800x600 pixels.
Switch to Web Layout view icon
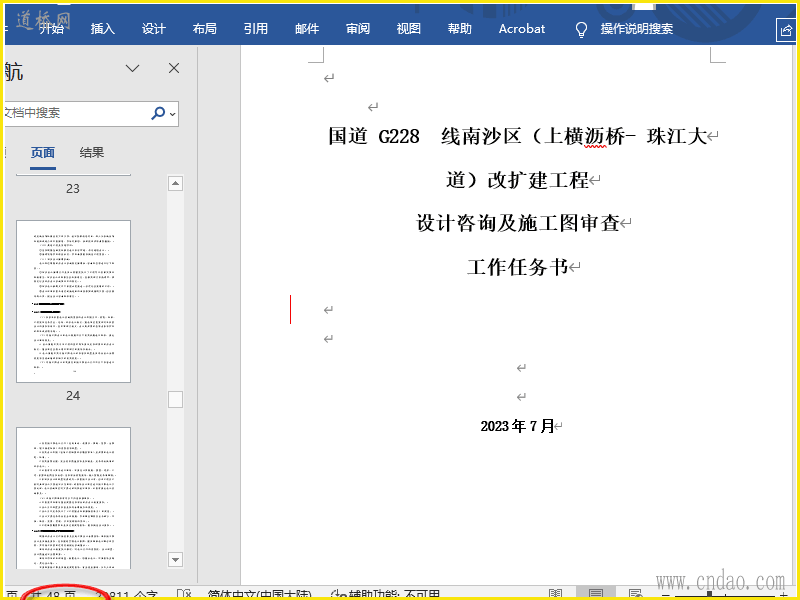click(635, 594)
